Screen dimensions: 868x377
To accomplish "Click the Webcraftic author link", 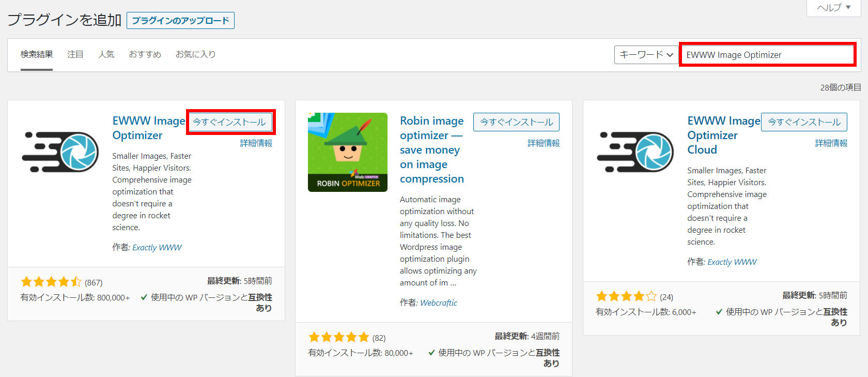I will click(439, 303).
